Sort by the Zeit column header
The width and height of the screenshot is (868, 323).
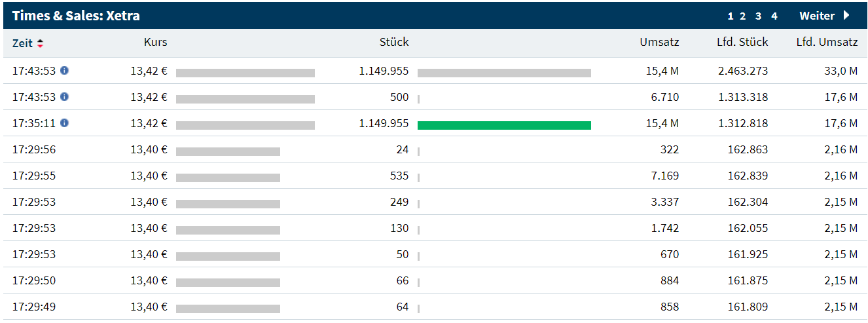click(x=22, y=43)
